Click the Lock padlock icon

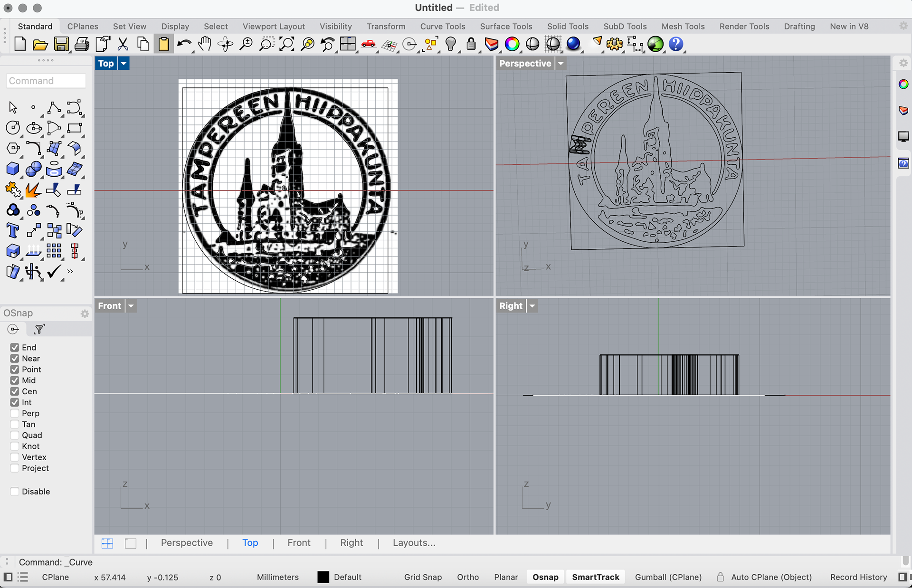(x=471, y=44)
